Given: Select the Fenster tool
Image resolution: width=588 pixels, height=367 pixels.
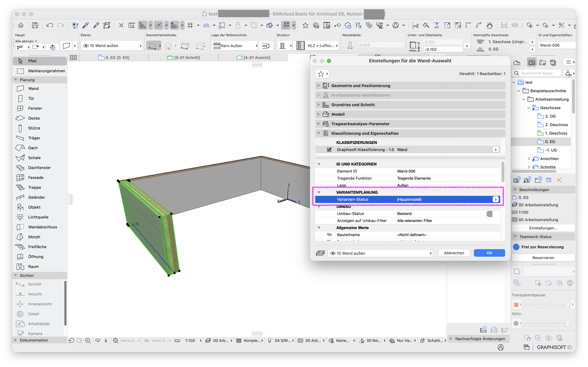Looking at the screenshot, I should point(40,108).
